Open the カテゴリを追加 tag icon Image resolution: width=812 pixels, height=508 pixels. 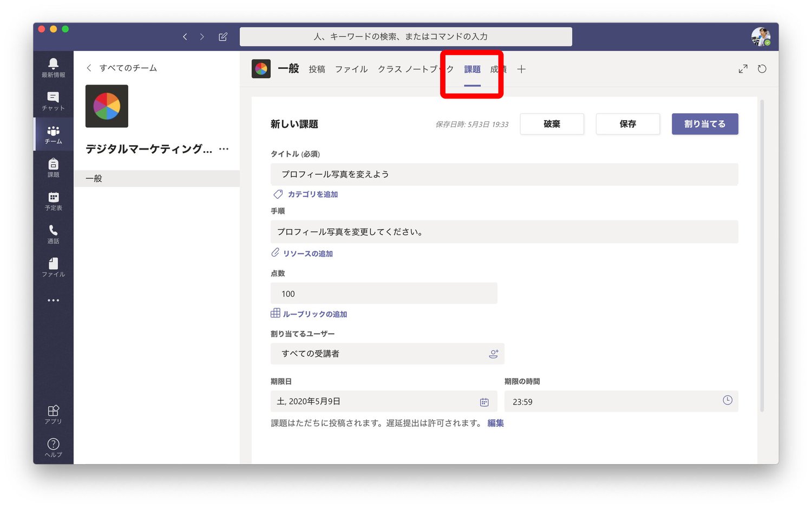click(278, 194)
